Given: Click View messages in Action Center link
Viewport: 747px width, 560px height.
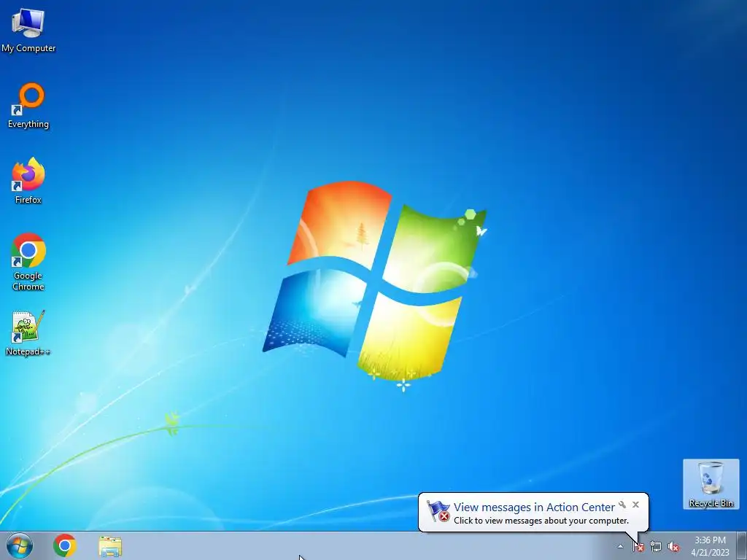Looking at the screenshot, I should pyautogui.click(x=534, y=507).
